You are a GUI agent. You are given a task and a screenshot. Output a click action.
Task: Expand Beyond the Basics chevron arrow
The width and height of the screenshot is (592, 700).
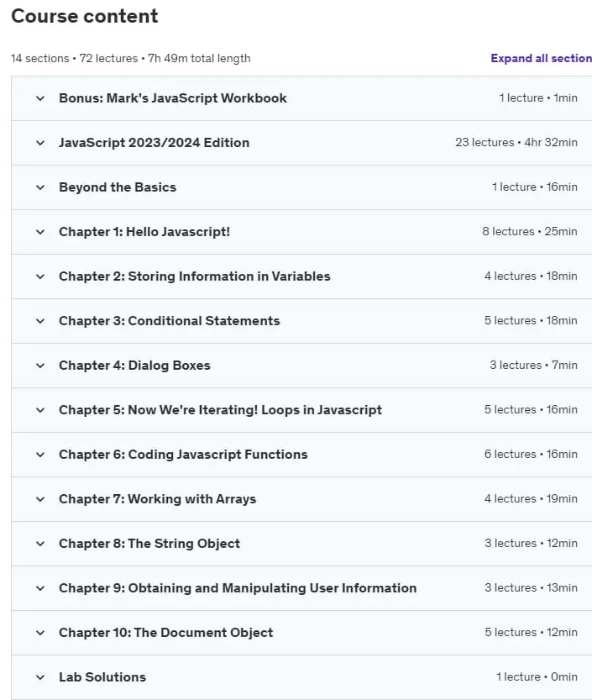40,187
